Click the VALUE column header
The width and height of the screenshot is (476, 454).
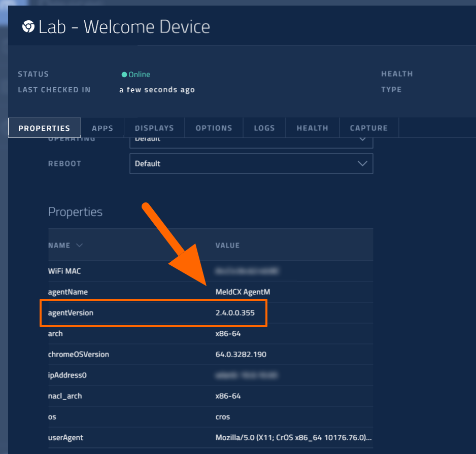[x=227, y=246]
